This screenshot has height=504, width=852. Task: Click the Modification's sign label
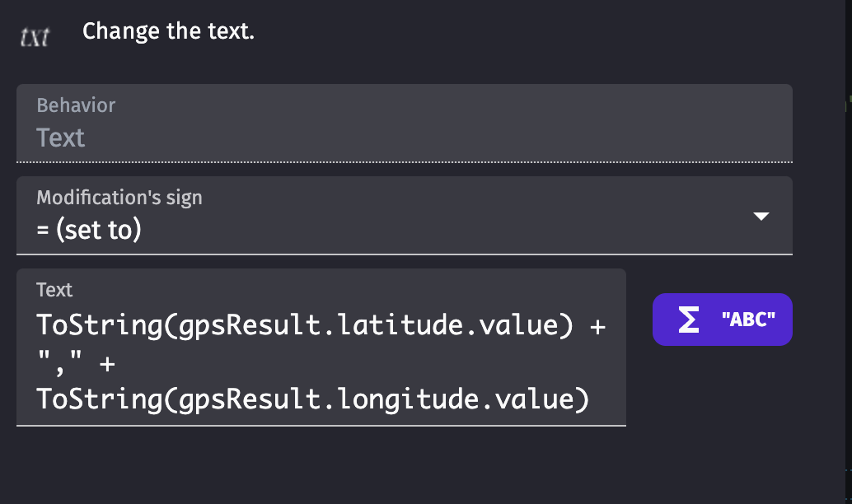coord(119,197)
